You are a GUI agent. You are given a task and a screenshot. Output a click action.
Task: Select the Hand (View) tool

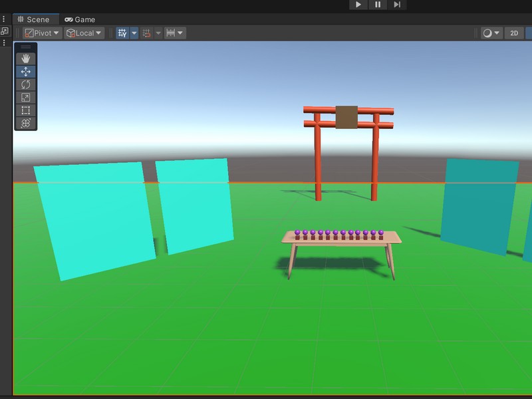(26, 59)
